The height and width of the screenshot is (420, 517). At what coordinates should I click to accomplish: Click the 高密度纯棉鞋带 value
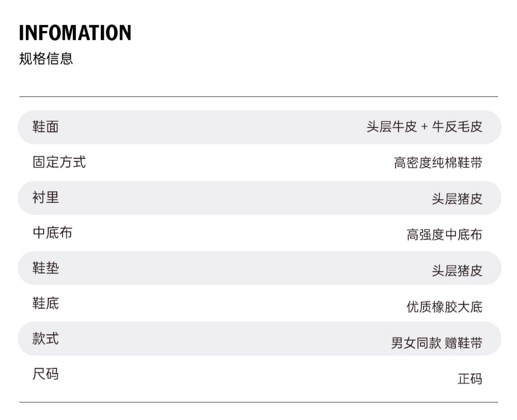(x=438, y=163)
